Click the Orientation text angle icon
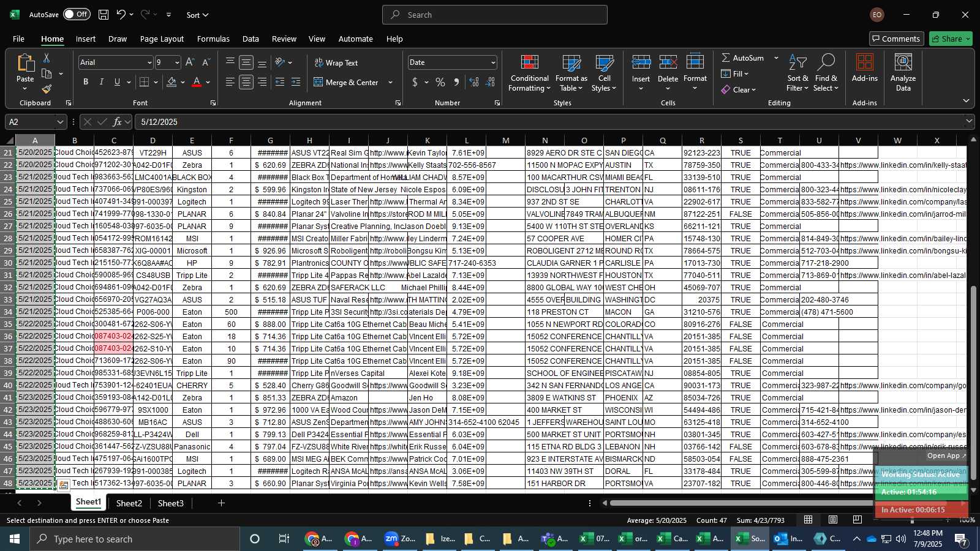This screenshot has width=980, height=551. [x=280, y=62]
